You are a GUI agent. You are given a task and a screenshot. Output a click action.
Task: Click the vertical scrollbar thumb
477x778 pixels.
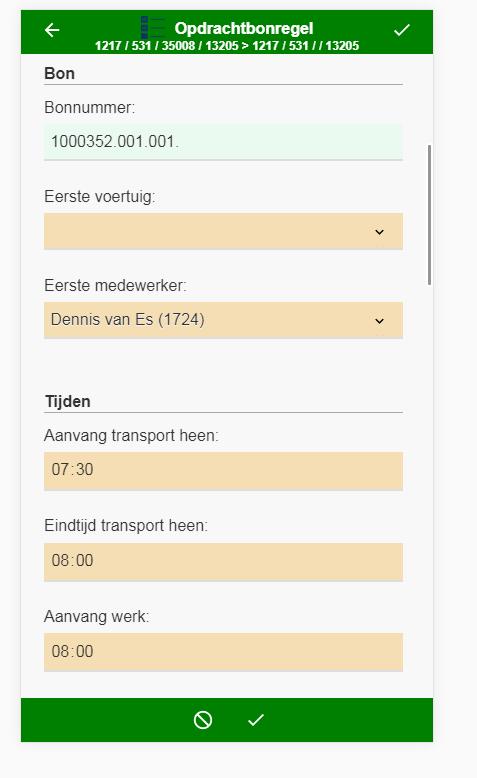[429, 215]
